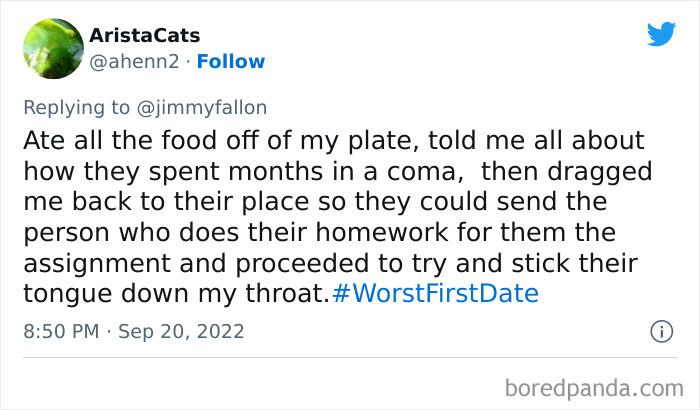Screen dimensions: 700x410
Task: Click the word "throat" before the hashtag
Action: tap(290, 295)
